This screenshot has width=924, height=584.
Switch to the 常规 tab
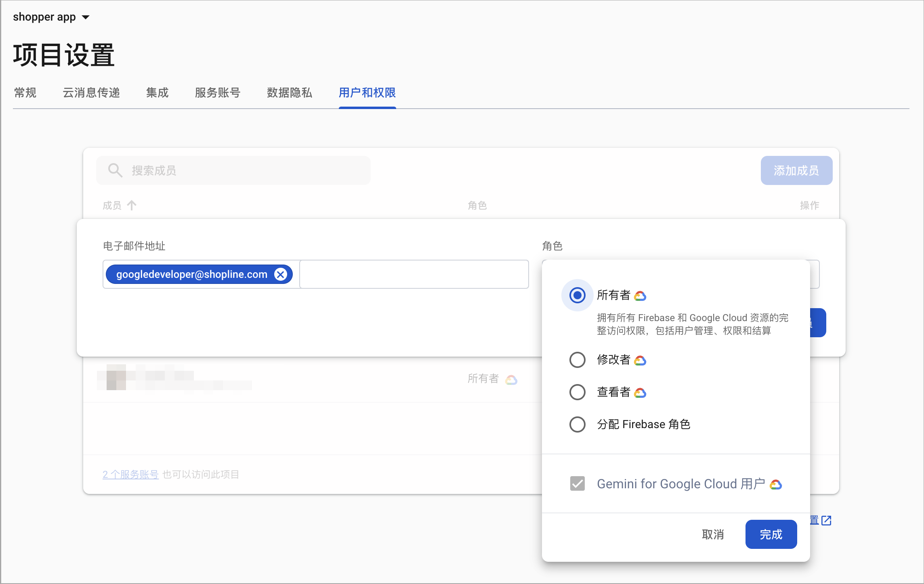(x=25, y=93)
